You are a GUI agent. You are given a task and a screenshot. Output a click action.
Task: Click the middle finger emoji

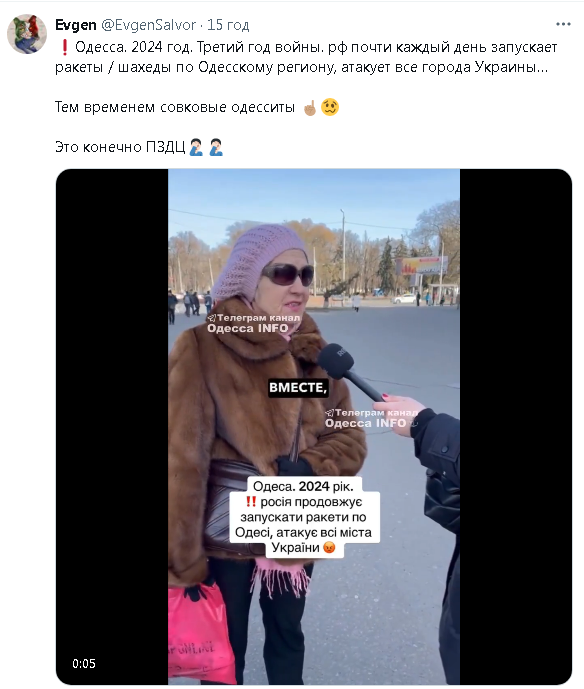[x=310, y=107]
